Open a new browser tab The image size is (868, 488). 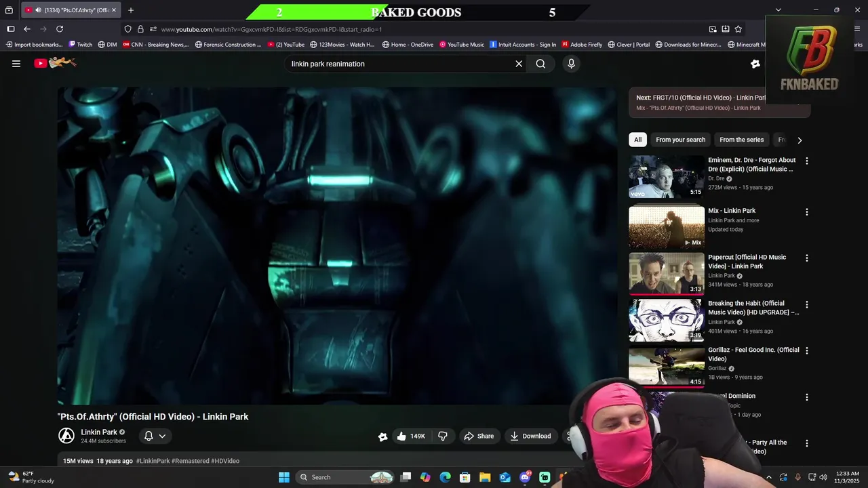131,10
